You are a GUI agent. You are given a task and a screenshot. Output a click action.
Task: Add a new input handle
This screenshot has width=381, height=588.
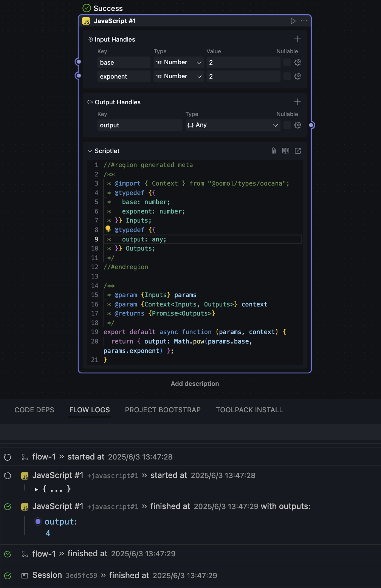297,39
